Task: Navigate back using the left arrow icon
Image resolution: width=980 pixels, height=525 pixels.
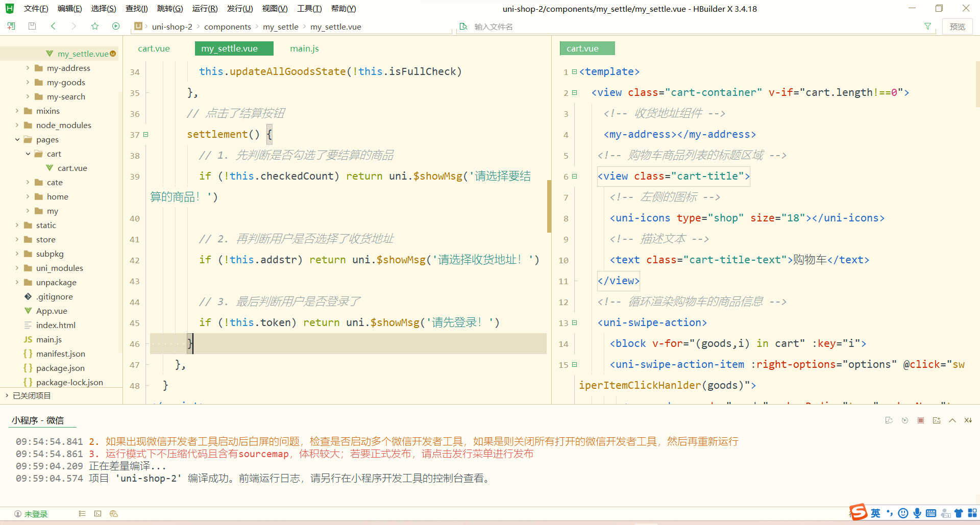Action: [53, 26]
